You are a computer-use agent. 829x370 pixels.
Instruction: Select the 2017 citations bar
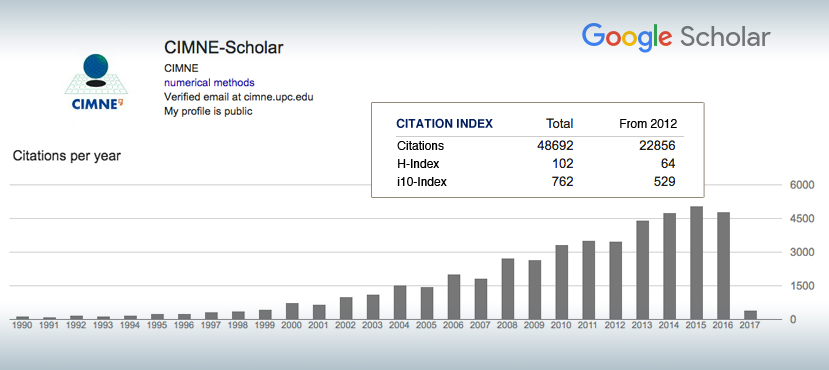tap(750, 315)
